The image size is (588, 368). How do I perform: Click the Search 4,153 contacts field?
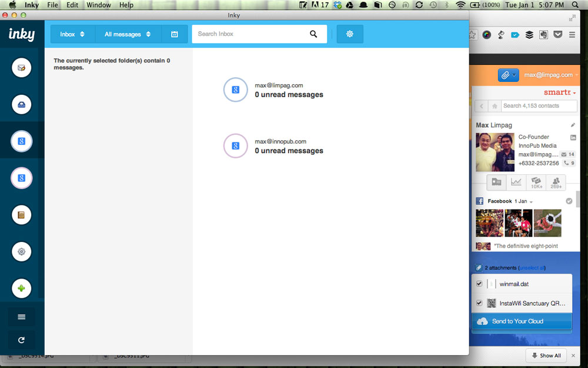[539, 106]
